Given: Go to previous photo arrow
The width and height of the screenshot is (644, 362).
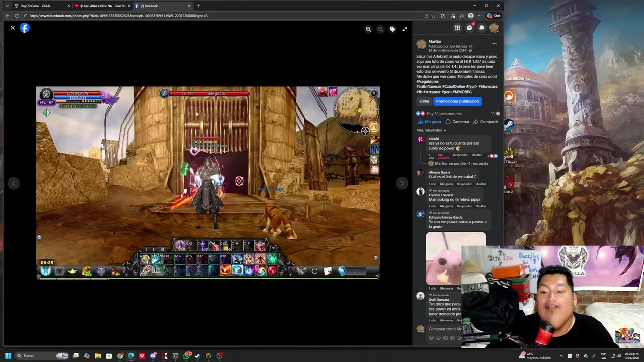Looking at the screenshot, I should pyautogui.click(x=13, y=184).
